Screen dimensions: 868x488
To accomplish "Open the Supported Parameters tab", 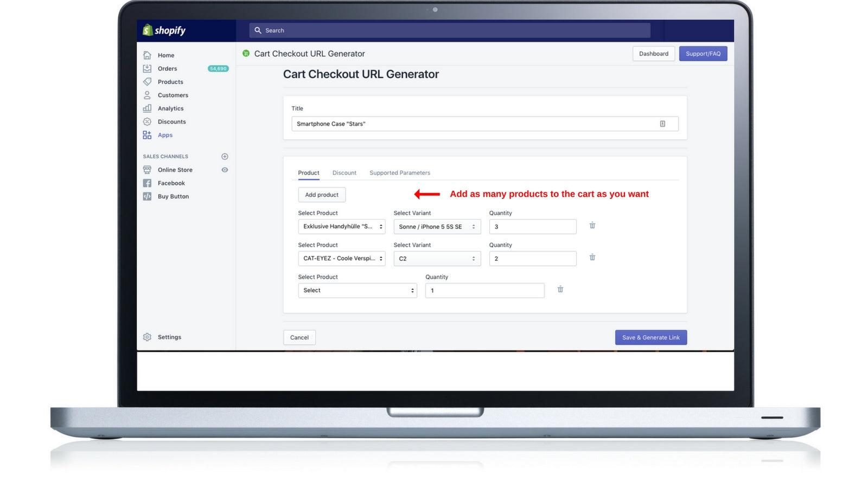I will coord(400,173).
